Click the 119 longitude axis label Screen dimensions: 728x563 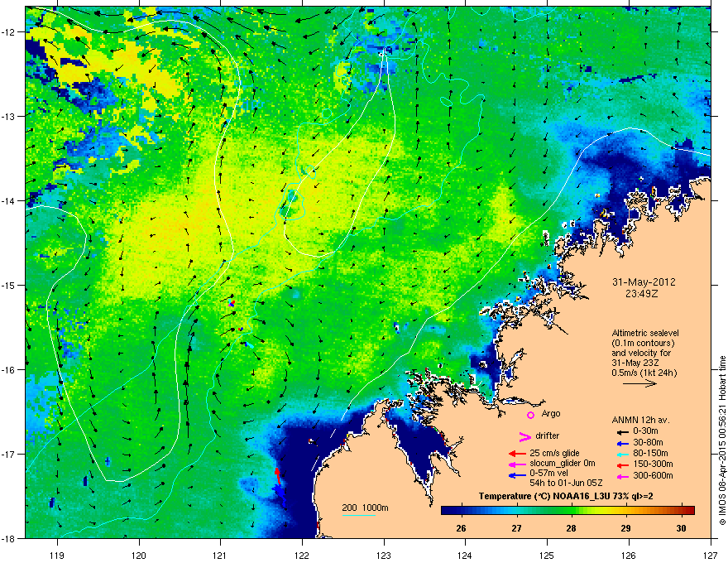pyautogui.click(x=57, y=555)
